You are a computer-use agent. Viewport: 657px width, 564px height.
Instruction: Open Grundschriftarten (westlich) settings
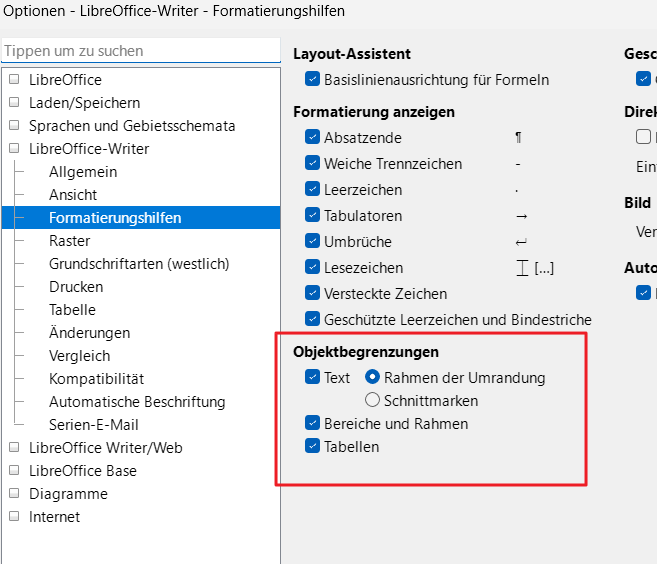[x=139, y=264]
